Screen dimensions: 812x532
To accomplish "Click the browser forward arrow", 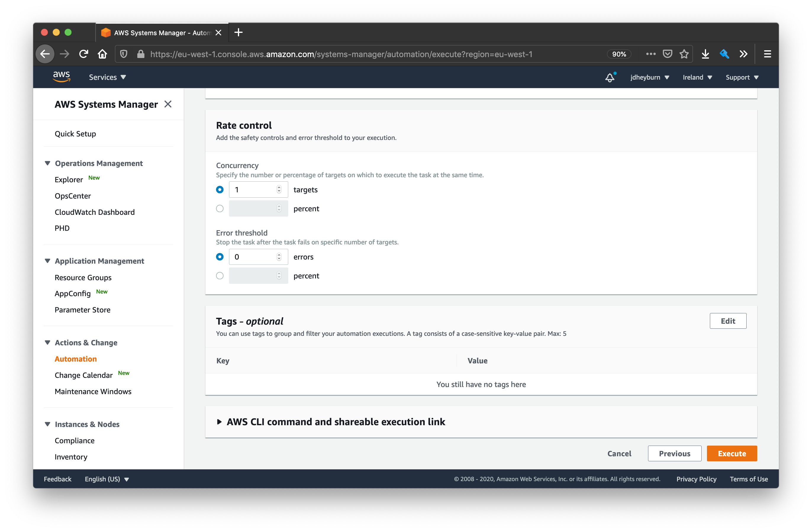I will coord(65,54).
